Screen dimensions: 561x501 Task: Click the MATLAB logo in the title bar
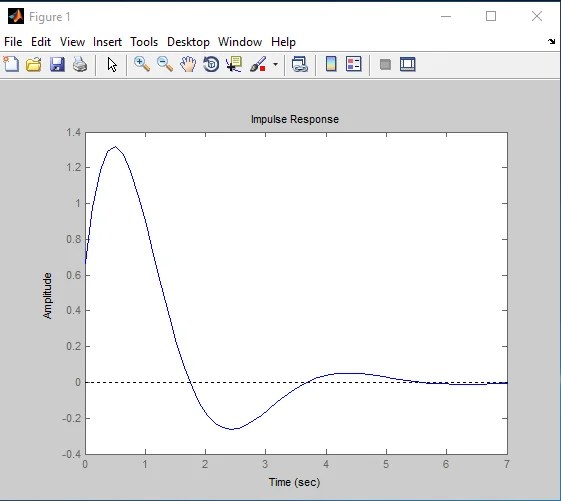[16, 16]
